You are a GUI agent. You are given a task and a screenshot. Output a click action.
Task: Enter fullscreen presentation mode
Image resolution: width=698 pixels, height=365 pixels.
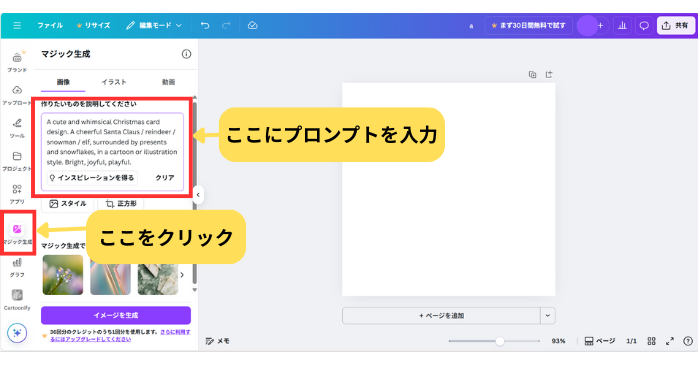click(x=670, y=341)
